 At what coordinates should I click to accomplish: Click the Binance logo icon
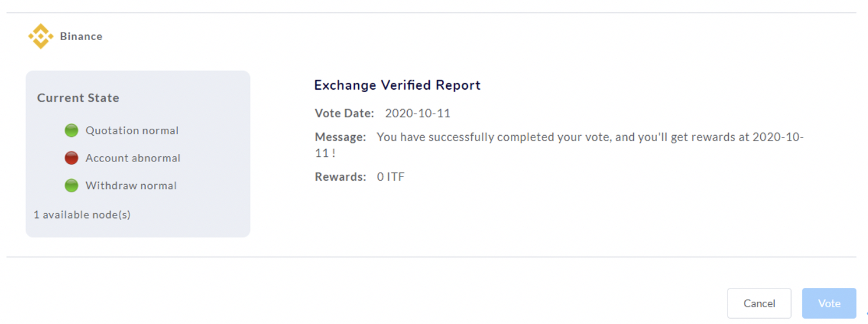click(x=41, y=36)
